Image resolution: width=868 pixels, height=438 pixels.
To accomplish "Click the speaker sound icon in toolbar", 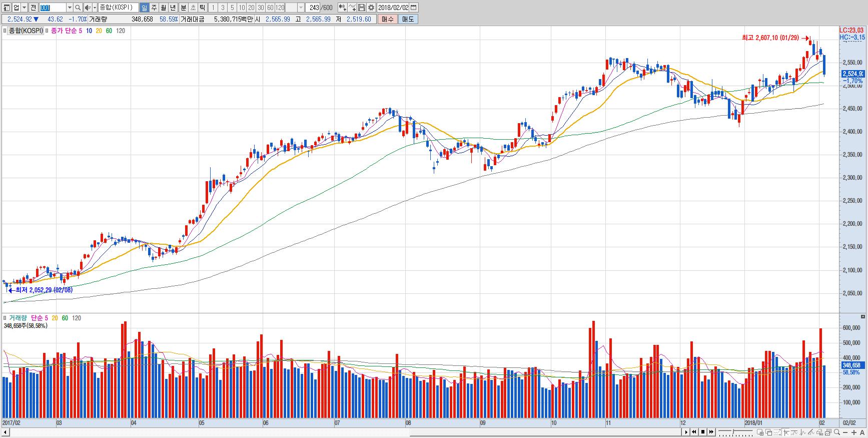I will [88, 8].
